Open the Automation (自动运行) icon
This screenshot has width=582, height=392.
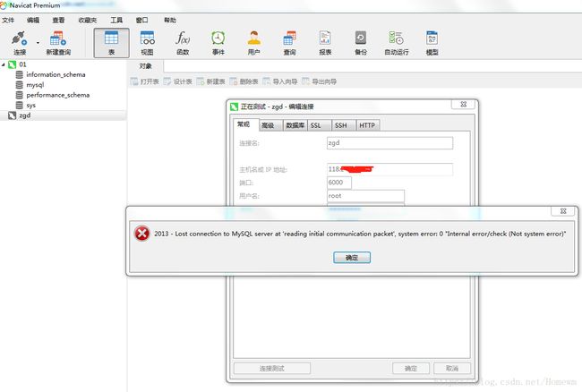(x=397, y=43)
